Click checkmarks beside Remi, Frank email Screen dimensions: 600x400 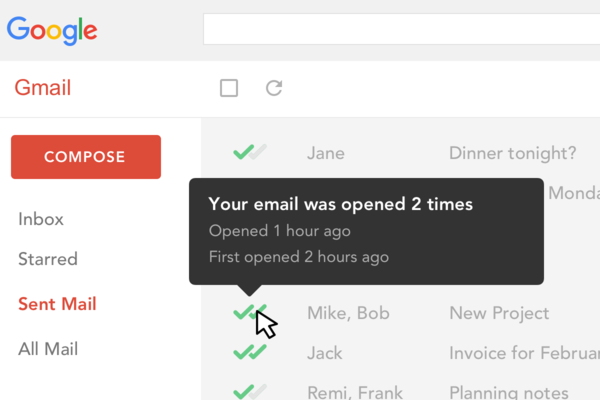click(x=249, y=392)
